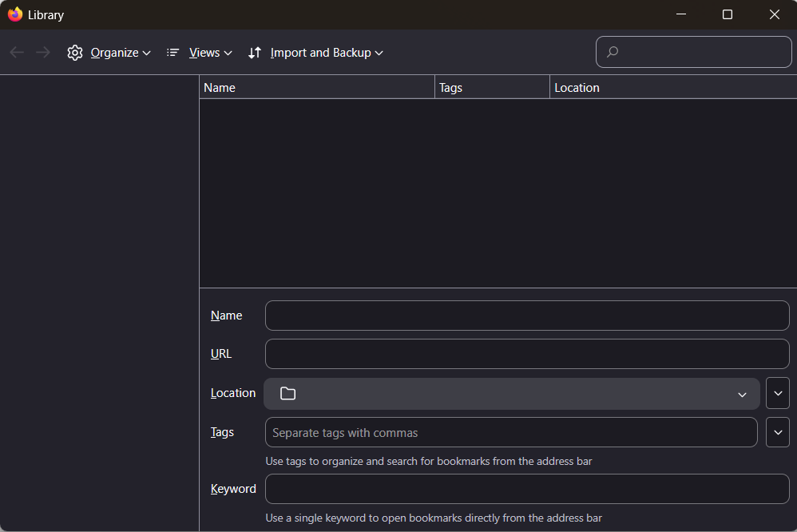Click the back arrow in the toolbar
The image size is (797, 532).
pyautogui.click(x=17, y=53)
